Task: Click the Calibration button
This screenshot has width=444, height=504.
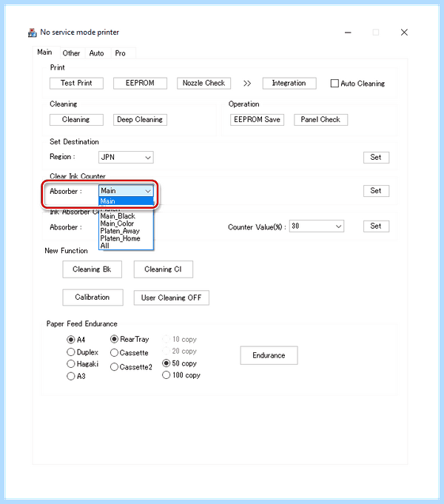Action: tap(92, 298)
